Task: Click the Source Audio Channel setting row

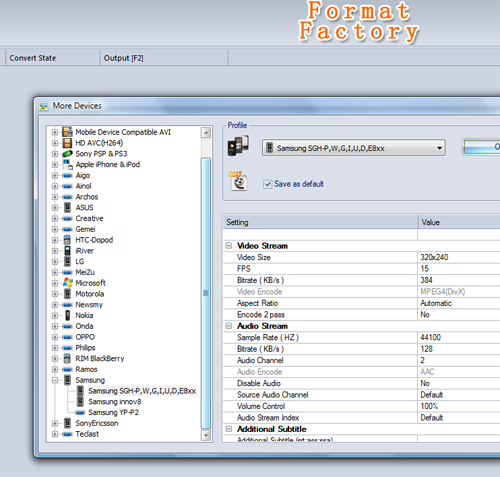Action: tap(361, 395)
